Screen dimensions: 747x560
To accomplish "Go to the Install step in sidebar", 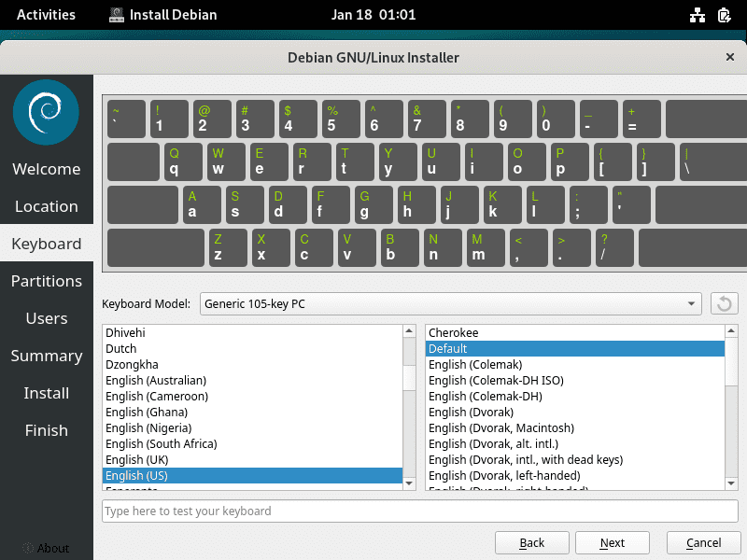I will (x=47, y=393).
